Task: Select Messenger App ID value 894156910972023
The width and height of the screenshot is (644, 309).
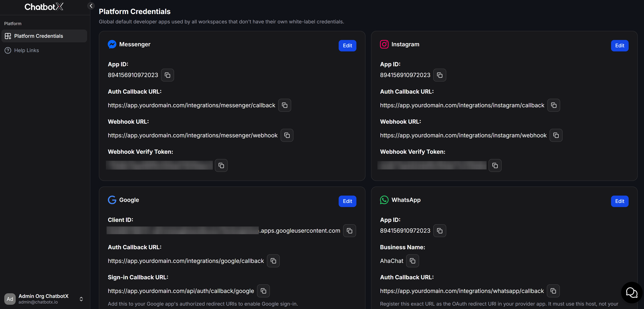Action: click(x=133, y=75)
